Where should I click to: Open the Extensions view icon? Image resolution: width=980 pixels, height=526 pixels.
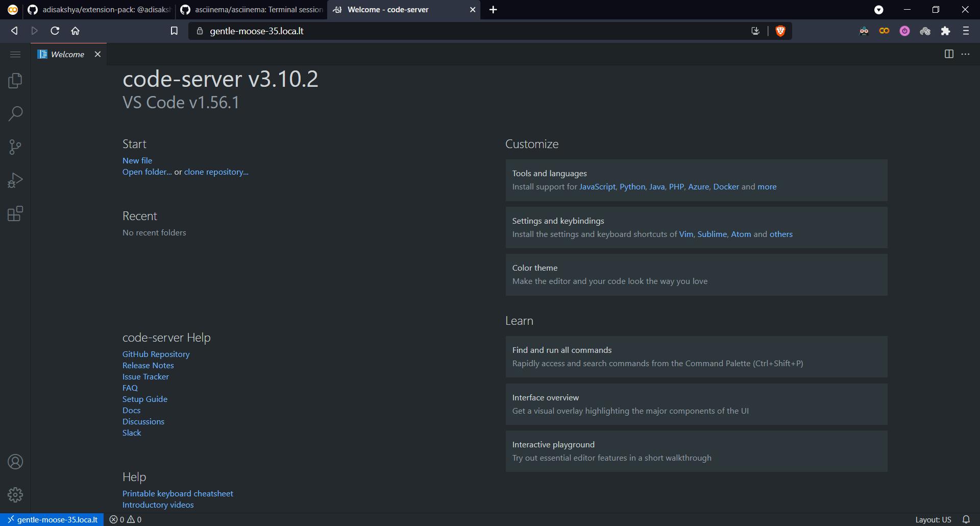pyautogui.click(x=15, y=213)
